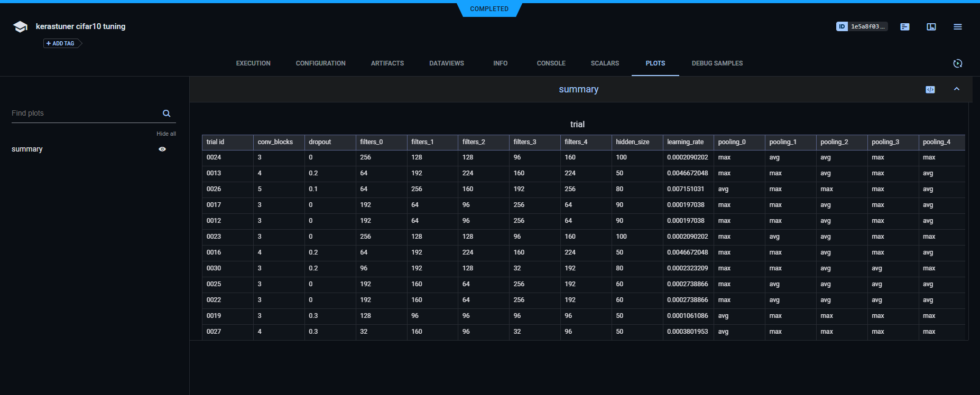This screenshot has width=980, height=395.
Task: Click the learning_rate column header
Action: coord(685,142)
